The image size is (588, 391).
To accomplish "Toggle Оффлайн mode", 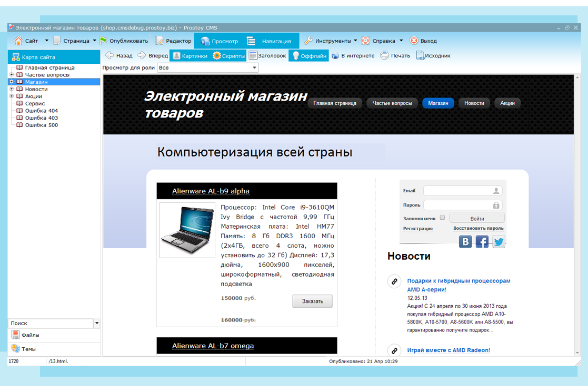I will click(310, 55).
